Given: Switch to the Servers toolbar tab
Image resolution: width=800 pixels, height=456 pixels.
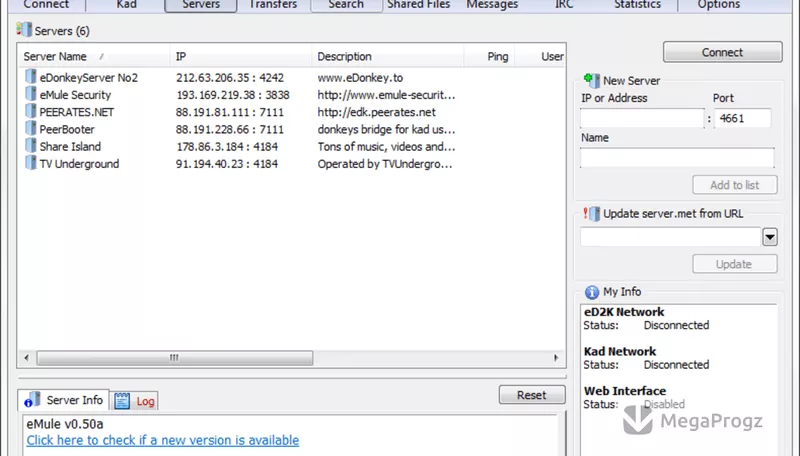Looking at the screenshot, I should coord(201,5).
